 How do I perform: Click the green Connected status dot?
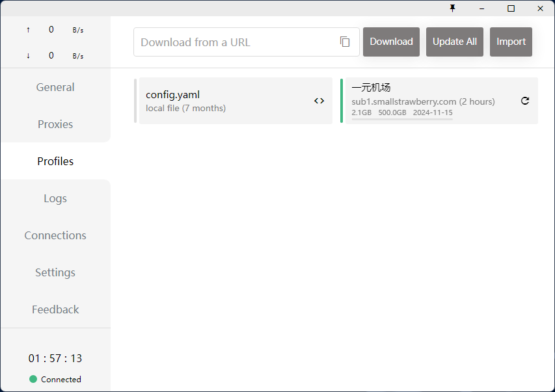pos(33,379)
